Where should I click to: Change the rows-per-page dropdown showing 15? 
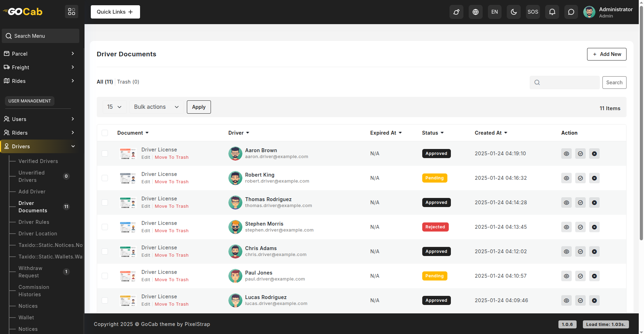(x=114, y=107)
